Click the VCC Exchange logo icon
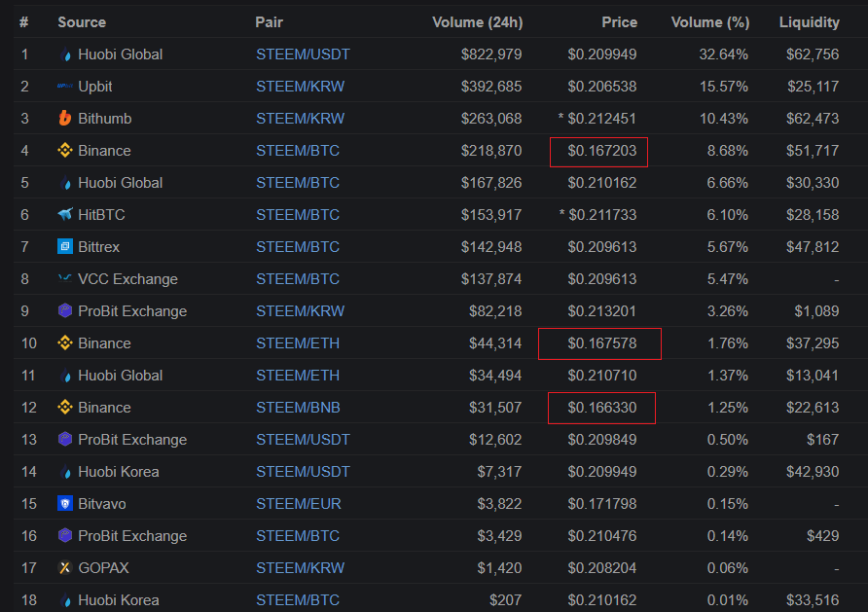This screenshot has height=612, width=868. pyautogui.click(x=65, y=279)
